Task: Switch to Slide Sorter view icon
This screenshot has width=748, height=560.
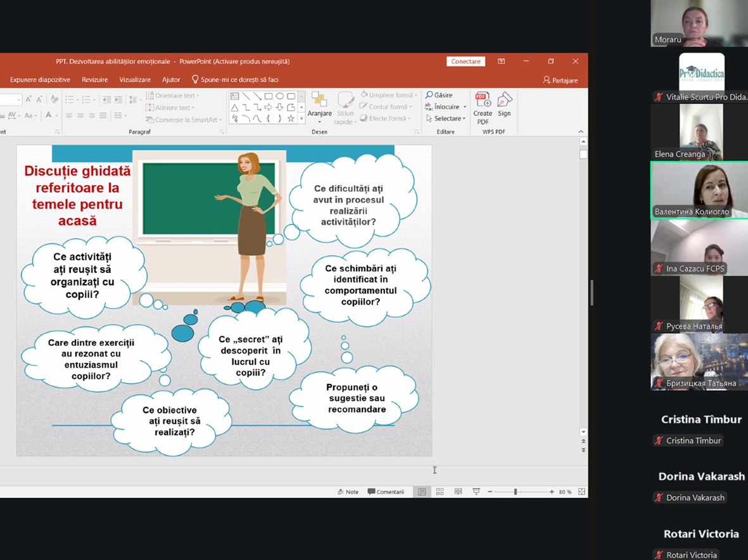Action: [x=440, y=492]
